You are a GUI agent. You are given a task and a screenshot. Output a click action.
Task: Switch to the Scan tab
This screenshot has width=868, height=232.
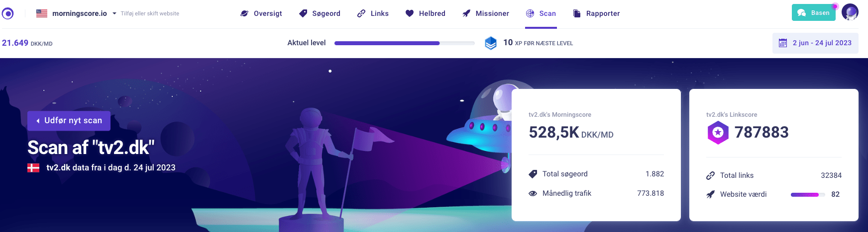(x=541, y=13)
